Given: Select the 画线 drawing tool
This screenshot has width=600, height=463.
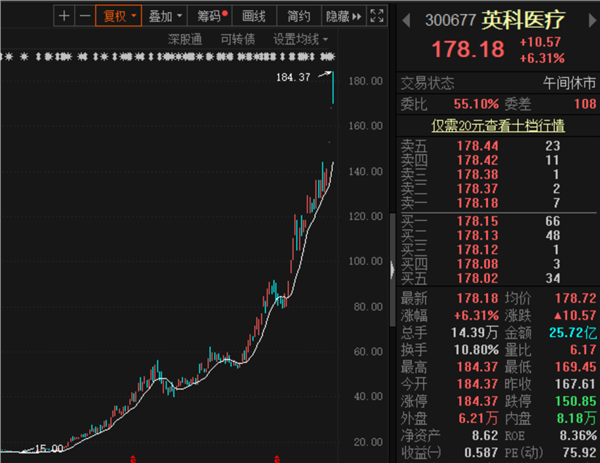Looking at the screenshot, I should point(254,16).
